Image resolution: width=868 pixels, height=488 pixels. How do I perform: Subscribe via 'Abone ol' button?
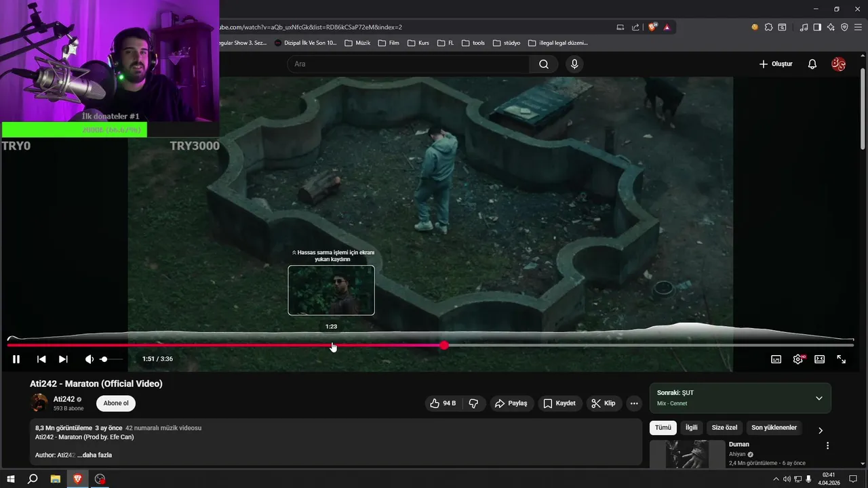coord(116,403)
